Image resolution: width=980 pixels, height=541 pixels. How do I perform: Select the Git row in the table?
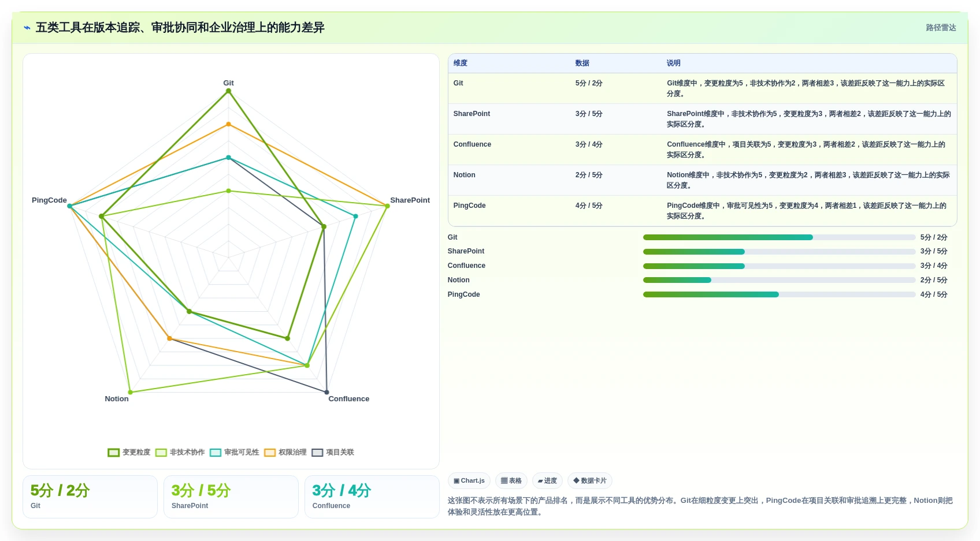702,88
